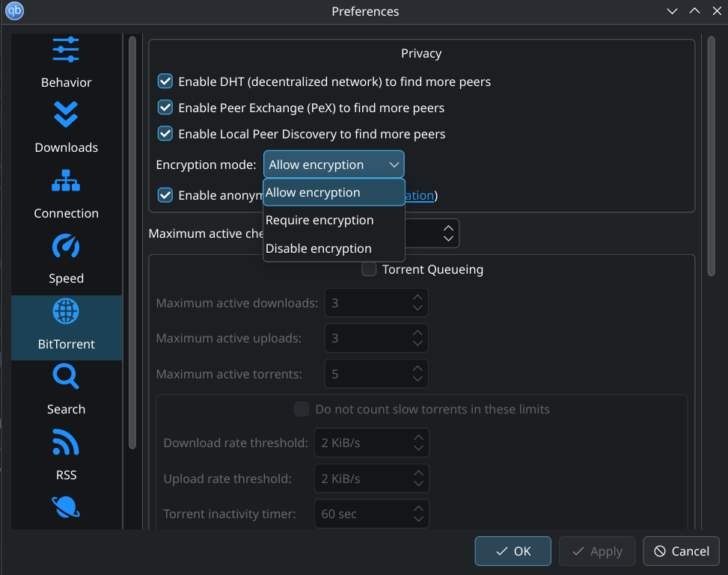728x575 pixels.
Task: Open the Search magnifier icon
Action: click(66, 376)
